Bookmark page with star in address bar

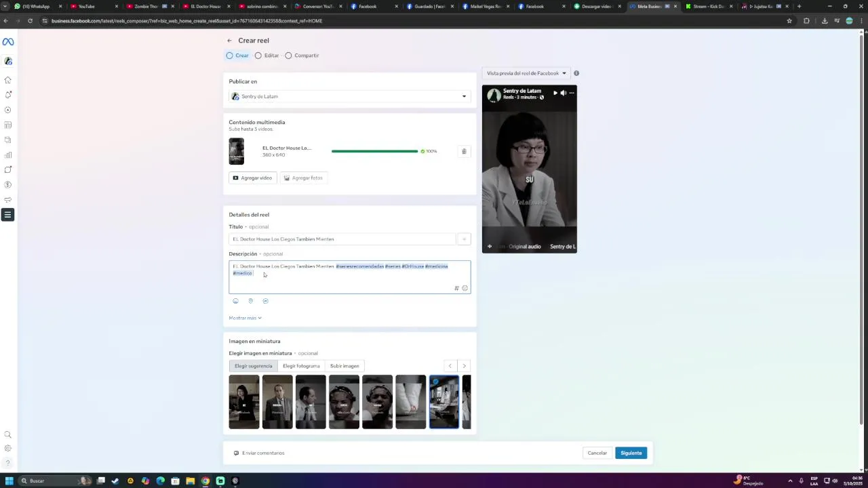[789, 20]
